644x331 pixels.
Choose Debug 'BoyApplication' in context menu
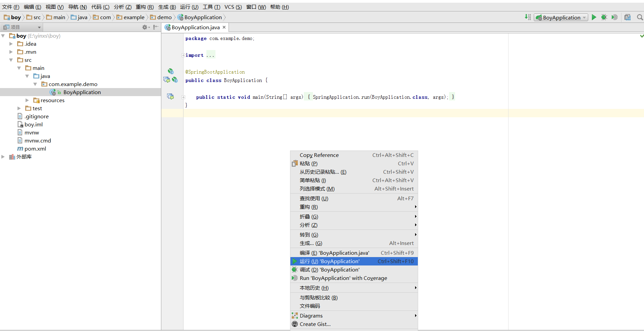[354, 270]
